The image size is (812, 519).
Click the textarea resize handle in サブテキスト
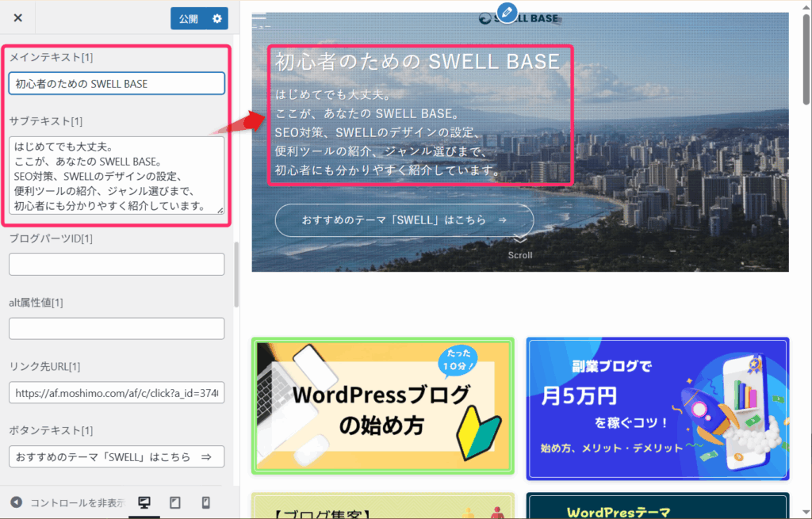tap(220, 211)
